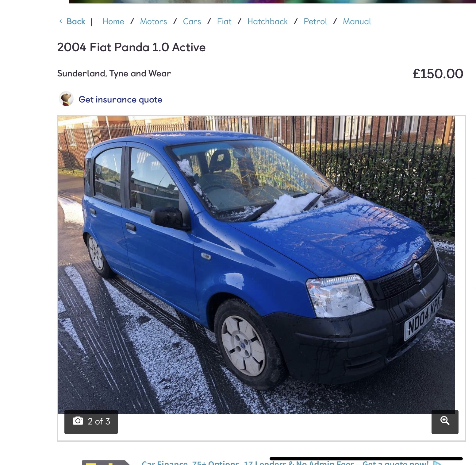Screen dimensions: 476x465
Task: Click the meerkat insurance avatar icon
Action: (66, 99)
